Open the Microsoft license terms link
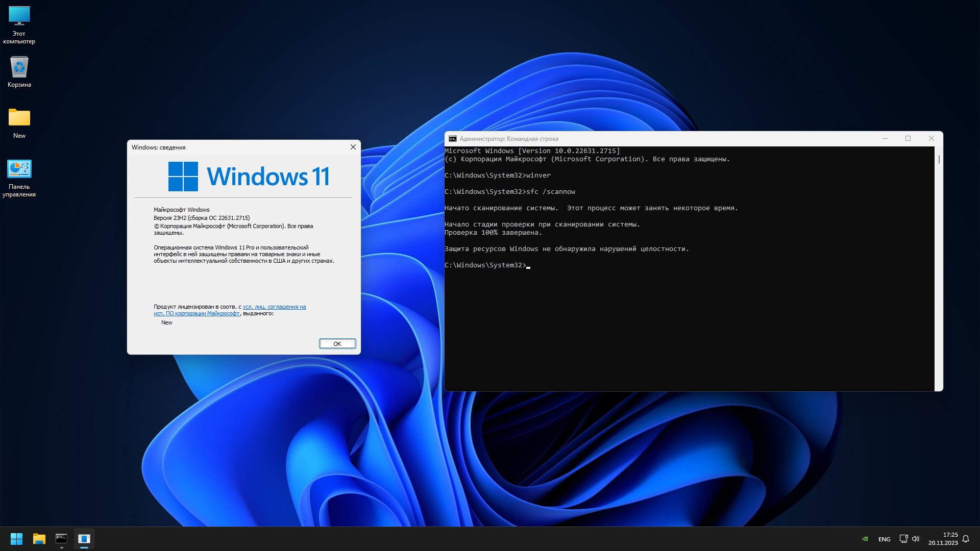This screenshot has height=551, width=980. click(x=274, y=307)
